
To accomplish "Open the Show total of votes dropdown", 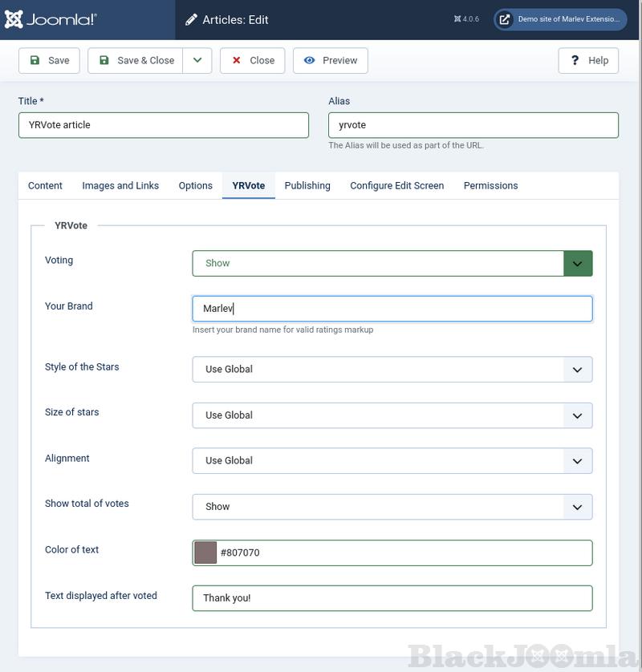I will [392, 507].
